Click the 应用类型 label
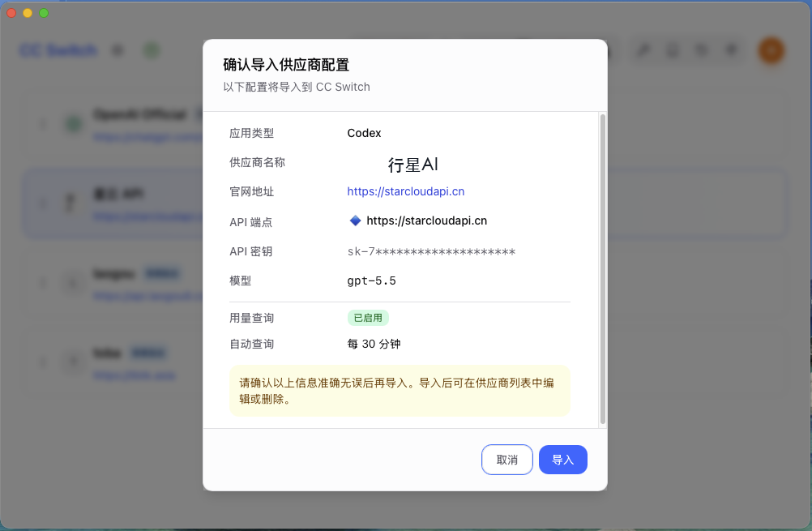The width and height of the screenshot is (812, 531). pos(252,133)
